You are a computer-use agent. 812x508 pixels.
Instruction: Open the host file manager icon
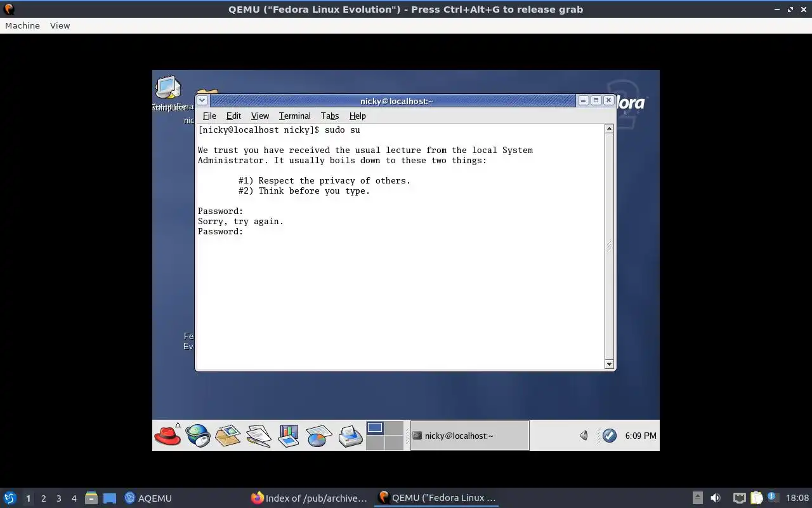pos(91,498)
